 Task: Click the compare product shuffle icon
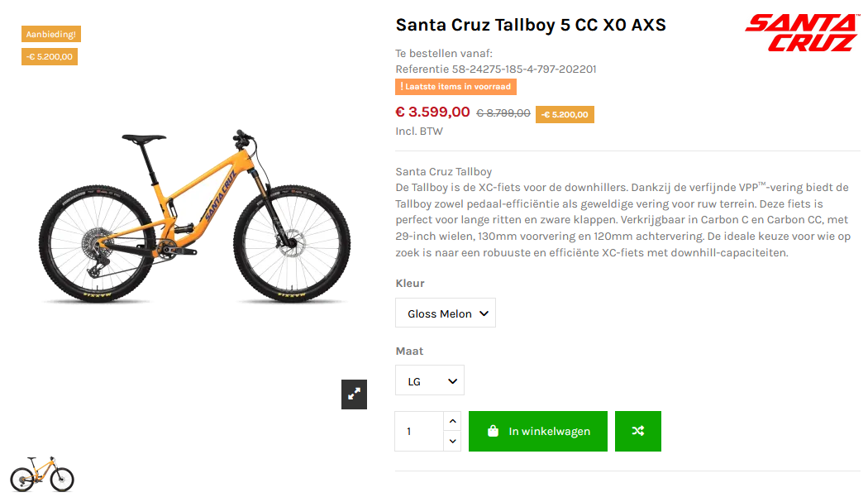[638, 432]
